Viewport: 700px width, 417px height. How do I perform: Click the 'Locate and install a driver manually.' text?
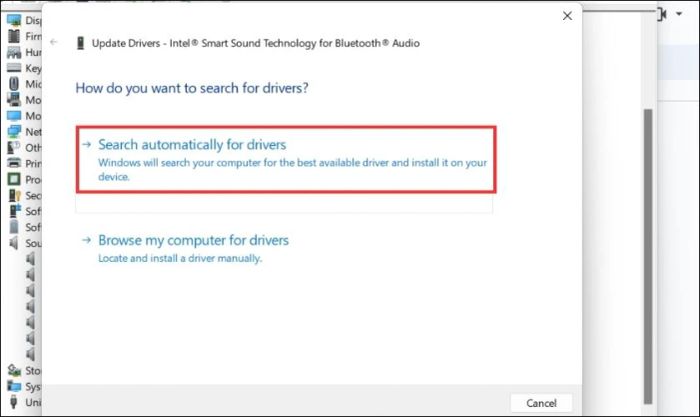pos(180,258)
